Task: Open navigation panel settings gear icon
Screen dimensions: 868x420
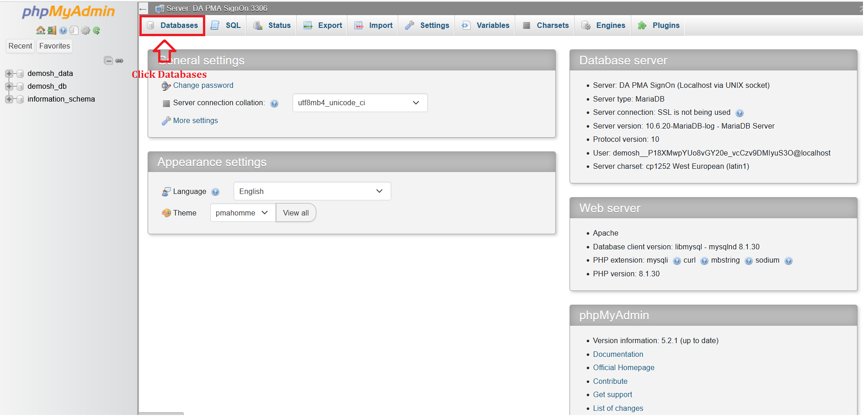Action: [x=85, y=31]
